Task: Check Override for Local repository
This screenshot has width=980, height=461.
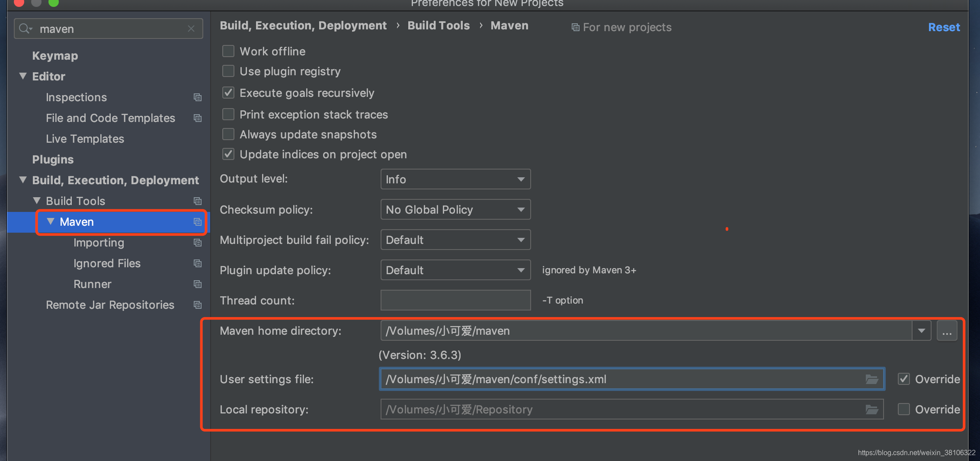Action: pyautogui.click(x=904, y=409)
